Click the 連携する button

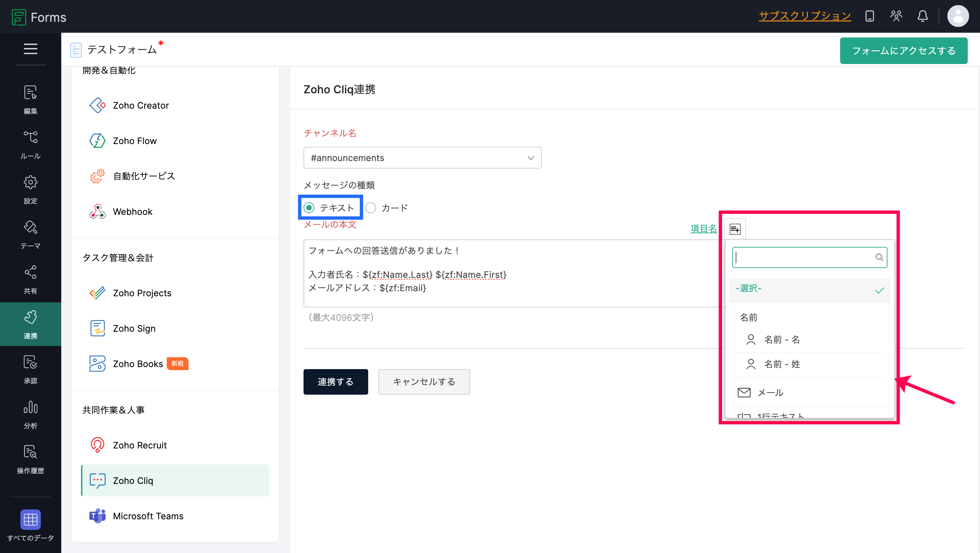tap(336, 382)
